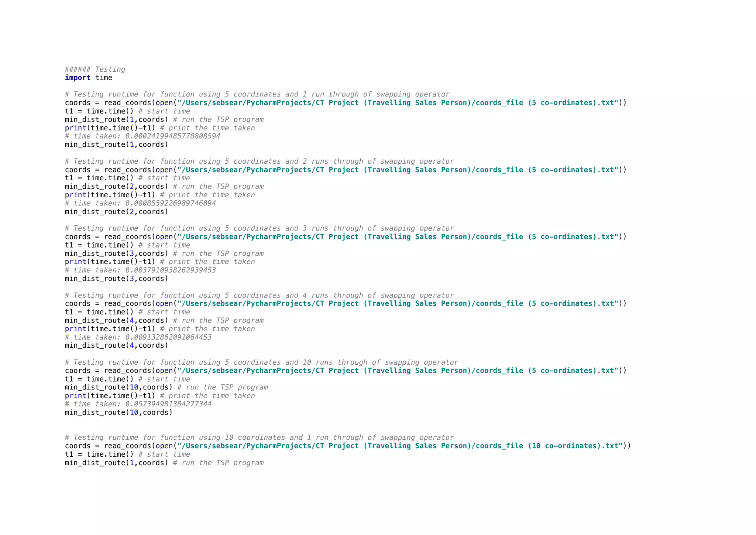This screenshot has width=756, height=535.
Task: Click the comment about 2 runs through swapping operator
Action: click(259, 161)
